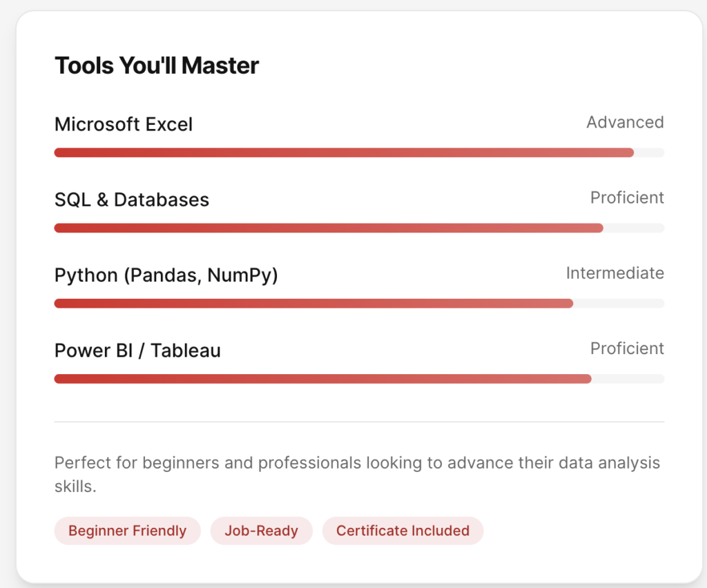Click Proficient next to Power BI / Tableau

(x=627, y=348)
